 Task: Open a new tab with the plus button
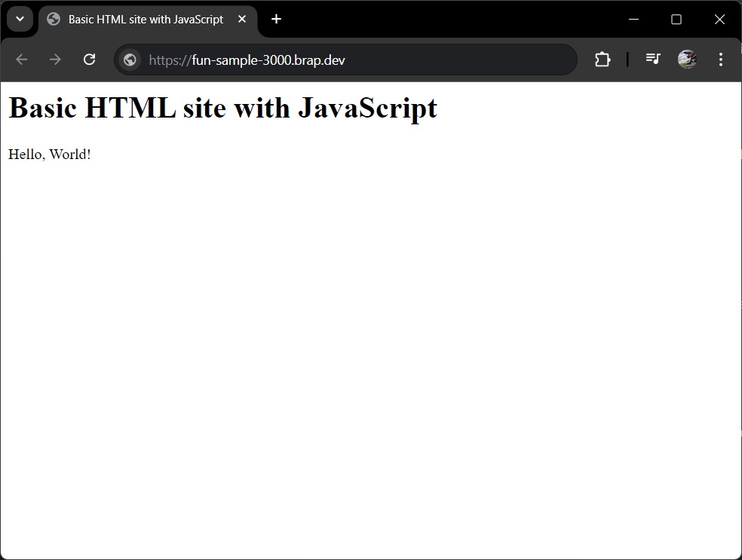click(276, 20)
